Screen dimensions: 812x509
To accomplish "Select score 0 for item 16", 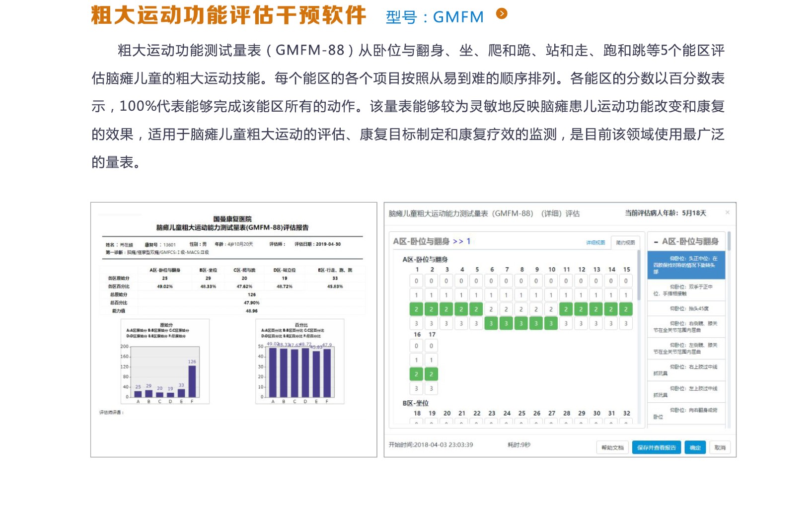I will pos(417,346).
